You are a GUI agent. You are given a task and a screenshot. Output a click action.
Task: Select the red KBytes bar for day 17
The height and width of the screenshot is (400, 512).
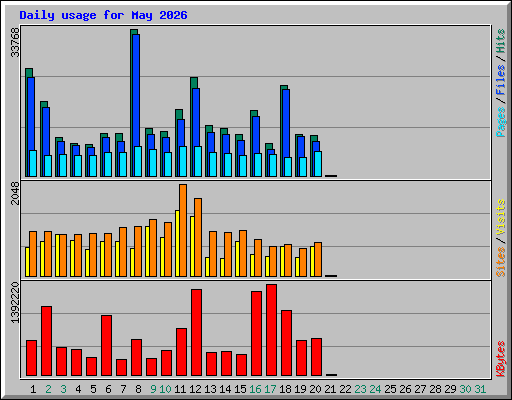[x=271, y=330]
